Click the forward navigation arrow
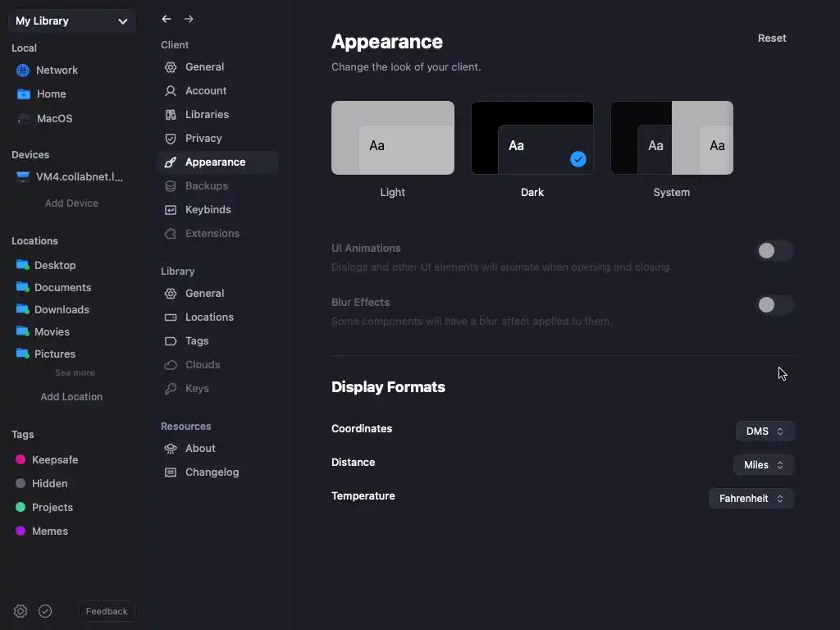 pyautogui.click(x=189, y=19)
